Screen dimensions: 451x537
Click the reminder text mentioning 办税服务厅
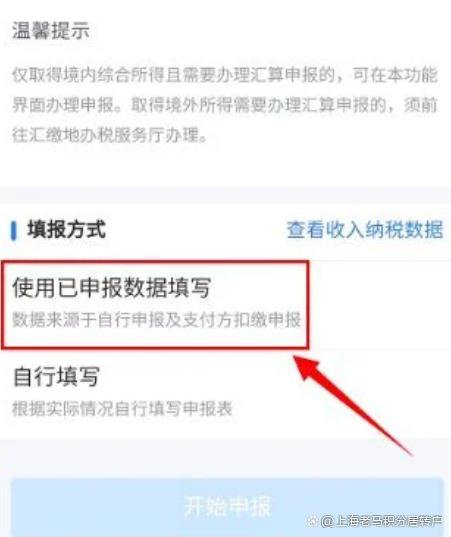(x=110, y=135)
